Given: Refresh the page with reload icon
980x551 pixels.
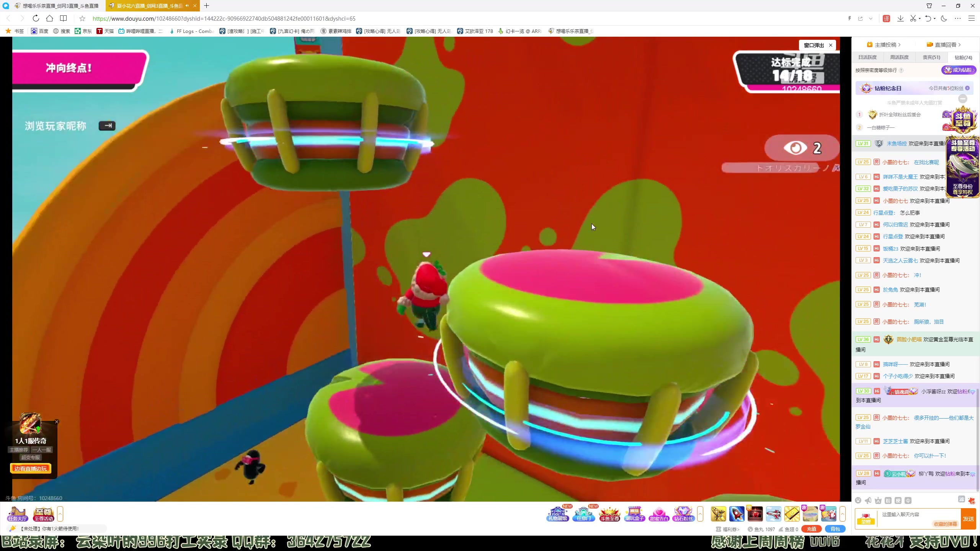Looking at the screenshot, I should (36, 18).
